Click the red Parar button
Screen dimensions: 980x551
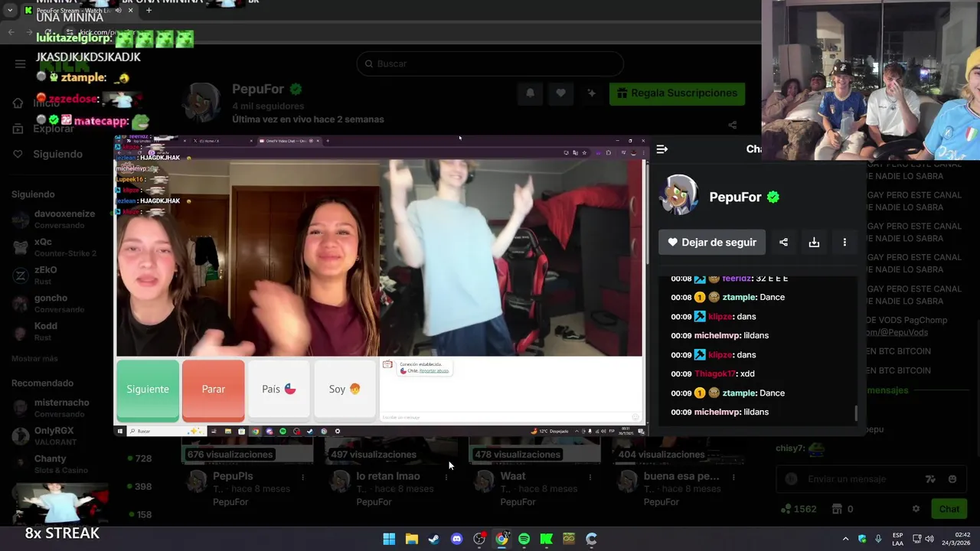tap(214, 390)
